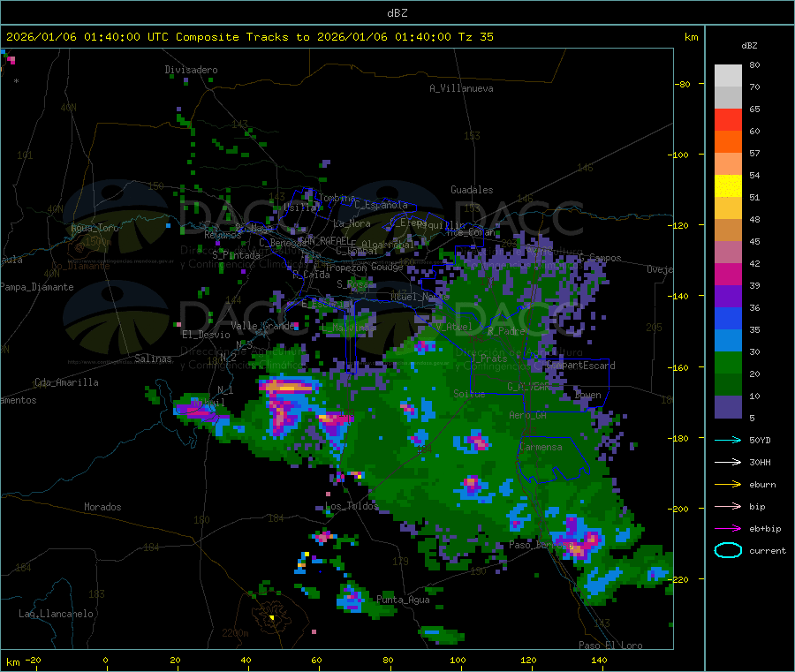The width and height of the screenshot is (795, 672).
Task: Click the 'A_Villanueva' map label
Action: coord(461,88)
